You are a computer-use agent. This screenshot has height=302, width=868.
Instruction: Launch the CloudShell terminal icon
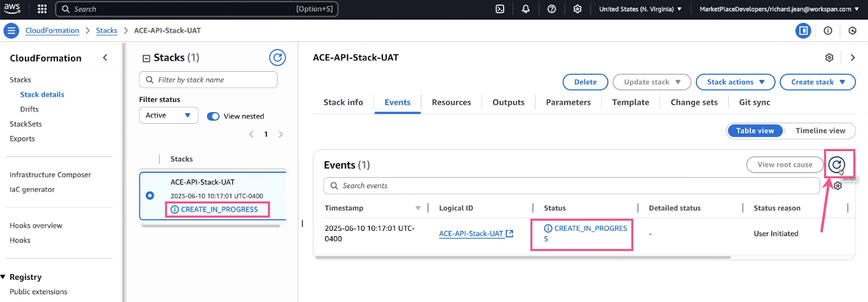[x=500, y=9]
